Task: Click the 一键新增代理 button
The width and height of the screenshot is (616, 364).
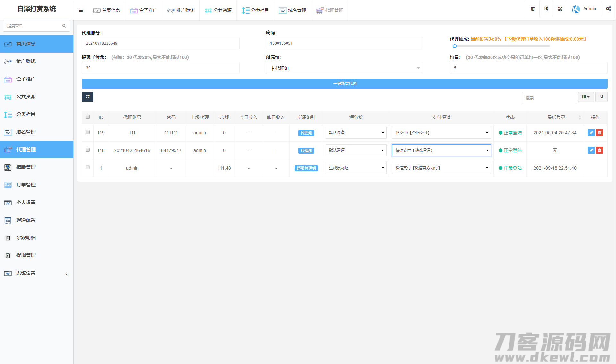Action: click(345, 84)
